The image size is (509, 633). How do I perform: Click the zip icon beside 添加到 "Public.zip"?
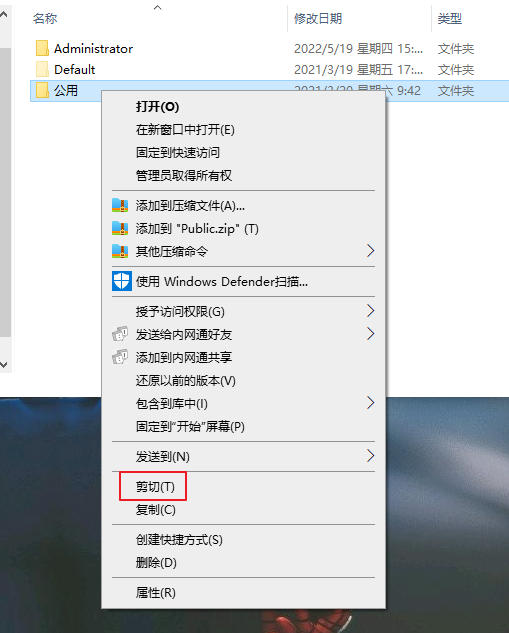pyautogui.click(x=120, y=228)
